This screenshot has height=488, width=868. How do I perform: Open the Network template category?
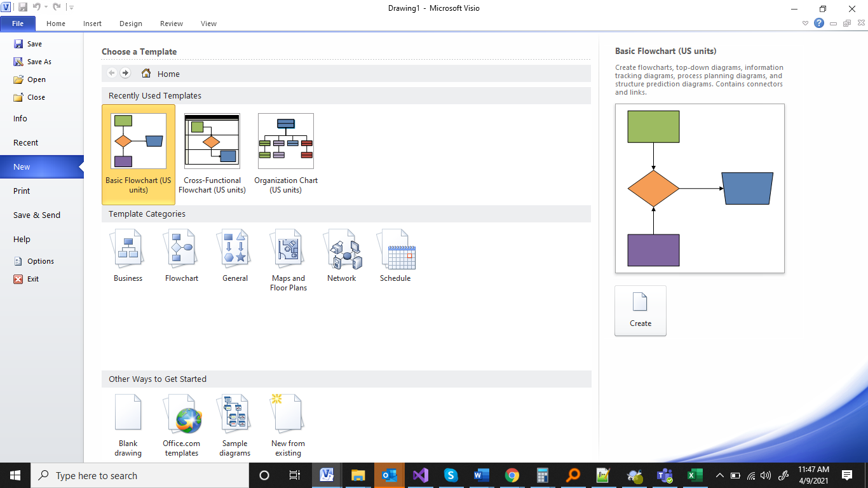(x=342, y=256)
